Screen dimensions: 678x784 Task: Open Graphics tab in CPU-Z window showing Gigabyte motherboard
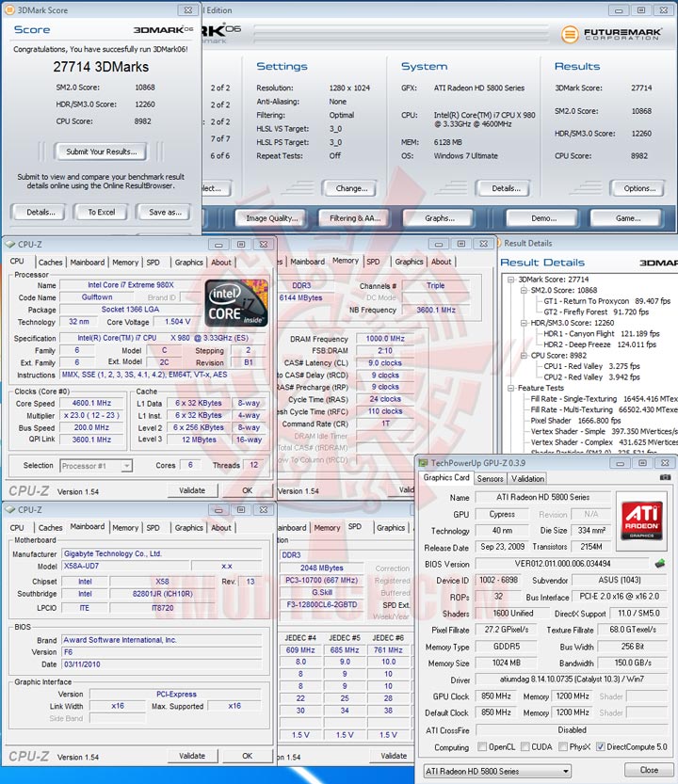point(188,527)
